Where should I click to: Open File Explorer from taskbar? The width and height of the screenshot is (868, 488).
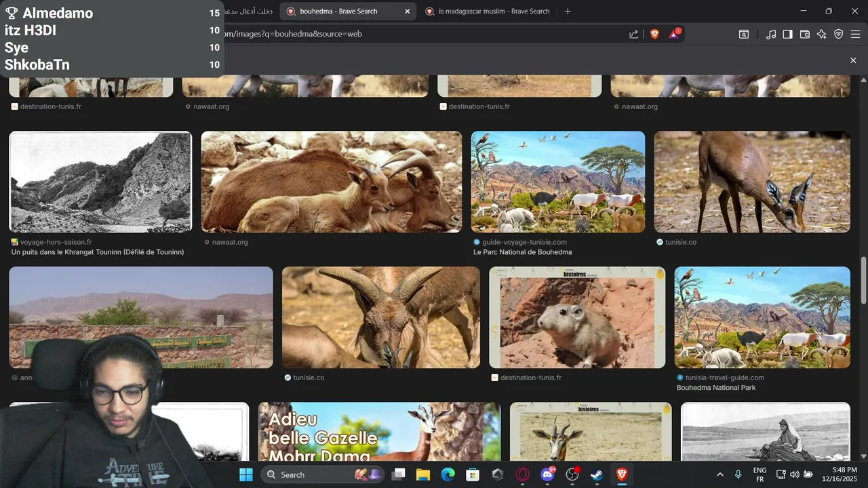pyautogui.click(x=423, y=474)
